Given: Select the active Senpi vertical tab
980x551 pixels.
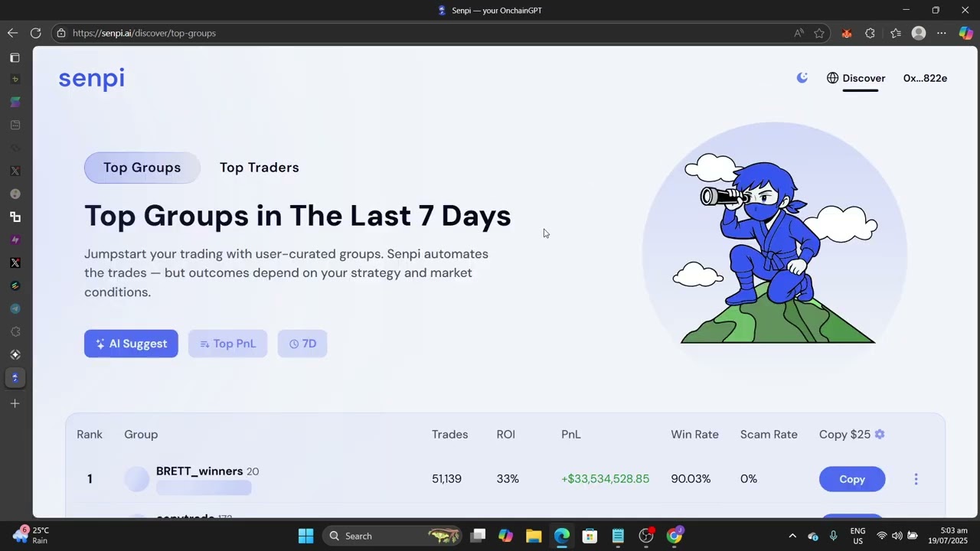Looking at the screenshot, I should coord(15,377).
